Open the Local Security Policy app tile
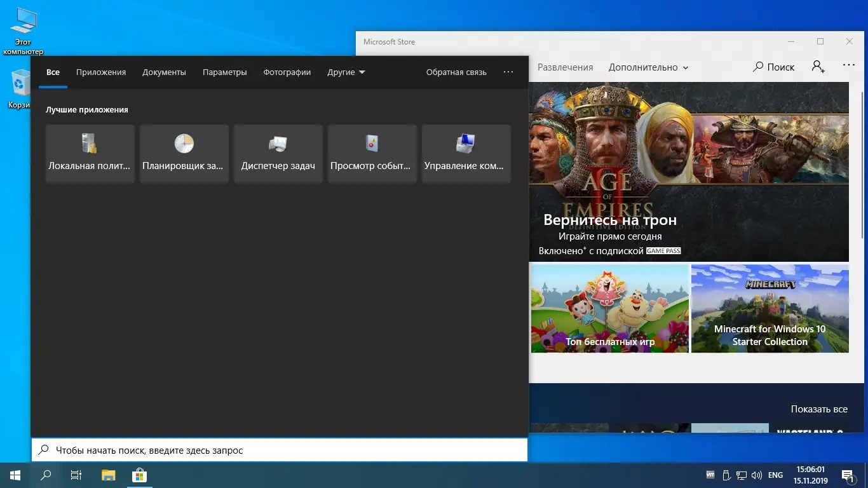Image resolution: width=868 pixels, height=488 pixels. coord(90,153)
